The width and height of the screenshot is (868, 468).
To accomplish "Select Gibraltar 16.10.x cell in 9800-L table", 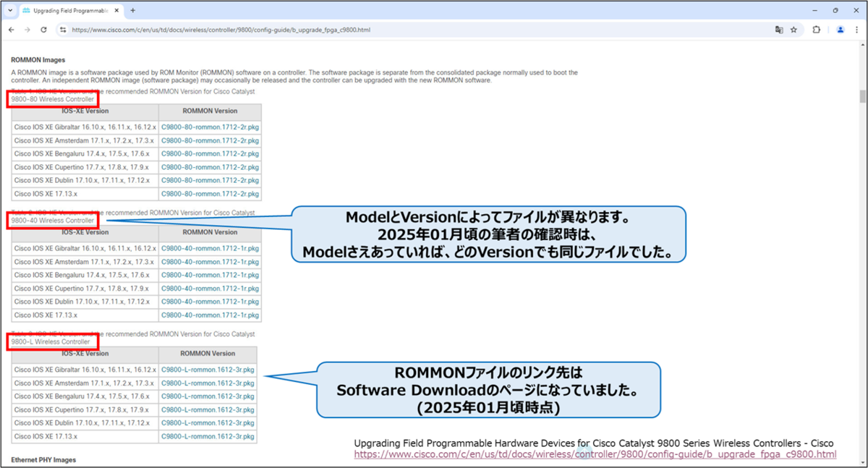I will click(x=85, y=370).
